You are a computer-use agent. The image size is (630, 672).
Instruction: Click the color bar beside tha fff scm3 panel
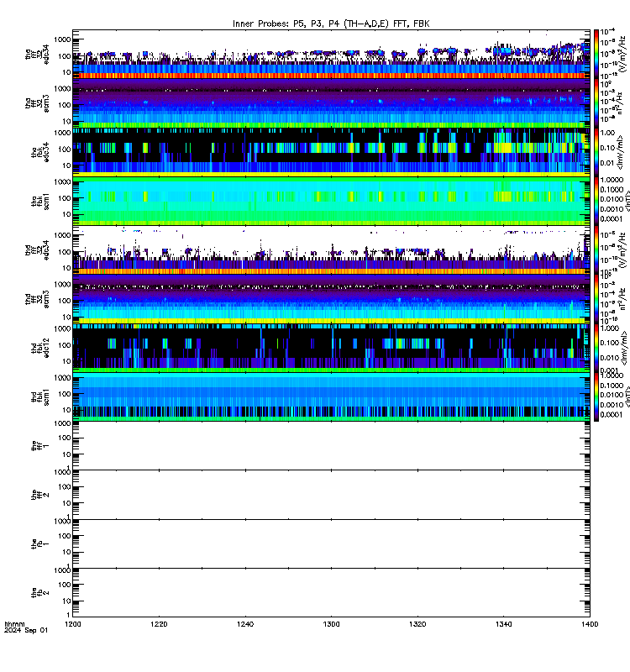(596, 102)
